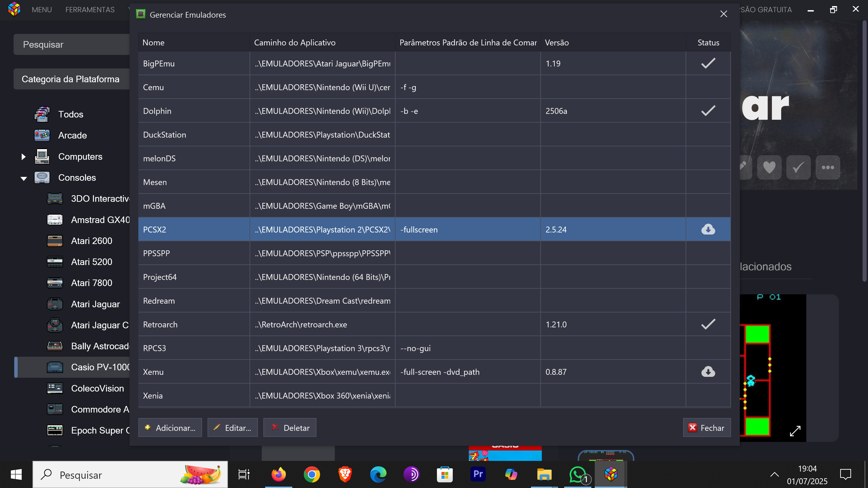Click the --no-gui parameter cell

[x=468, y=348]
